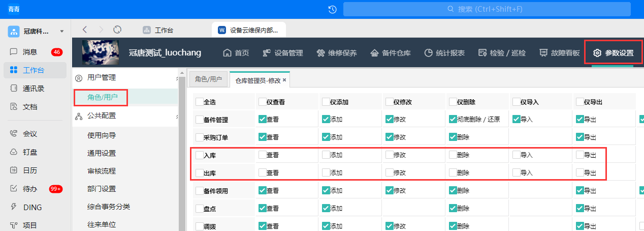Viewport: 644px width, 231px height.
Task: Click the search magnifier icon
Action: click(450, 9)
